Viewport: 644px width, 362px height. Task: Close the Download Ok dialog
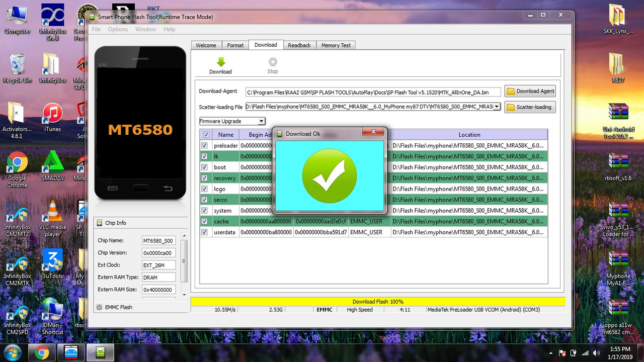coord(373,132)
